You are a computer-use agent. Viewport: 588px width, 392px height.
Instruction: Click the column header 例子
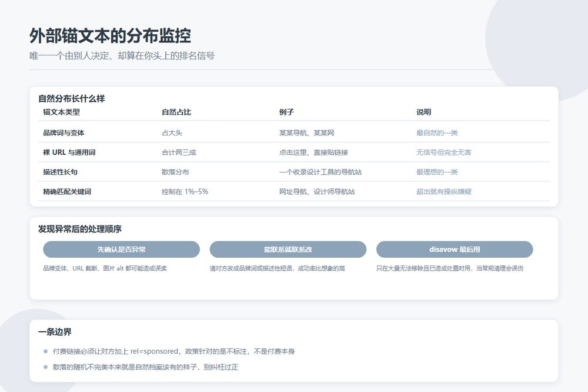coord(286,112)
